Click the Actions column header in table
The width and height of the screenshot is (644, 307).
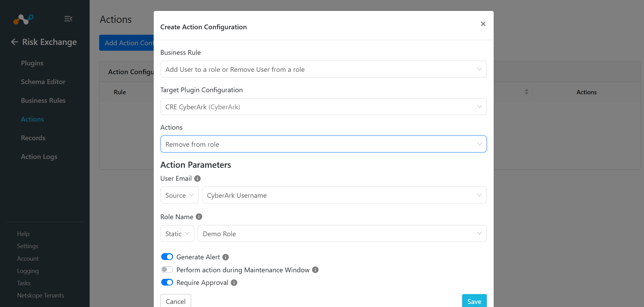(x=586, y=92)
